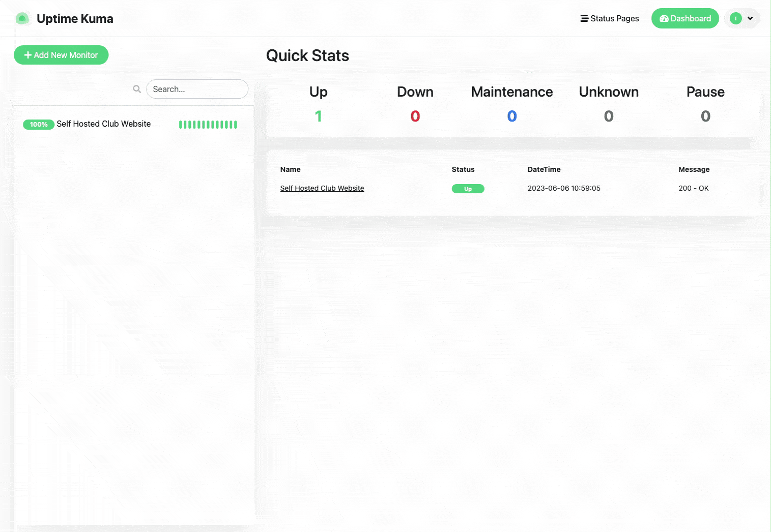Click the Down count of 0
This screenshot has width=771, height=532.
click(x=415, y=116)
